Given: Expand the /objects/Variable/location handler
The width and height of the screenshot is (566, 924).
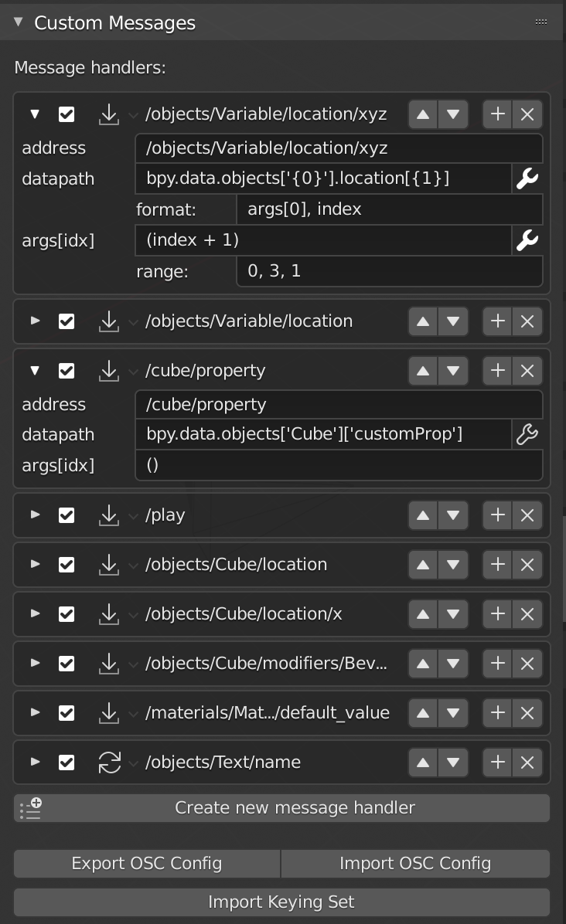Looking at the screenshot, I should [36, 321].
